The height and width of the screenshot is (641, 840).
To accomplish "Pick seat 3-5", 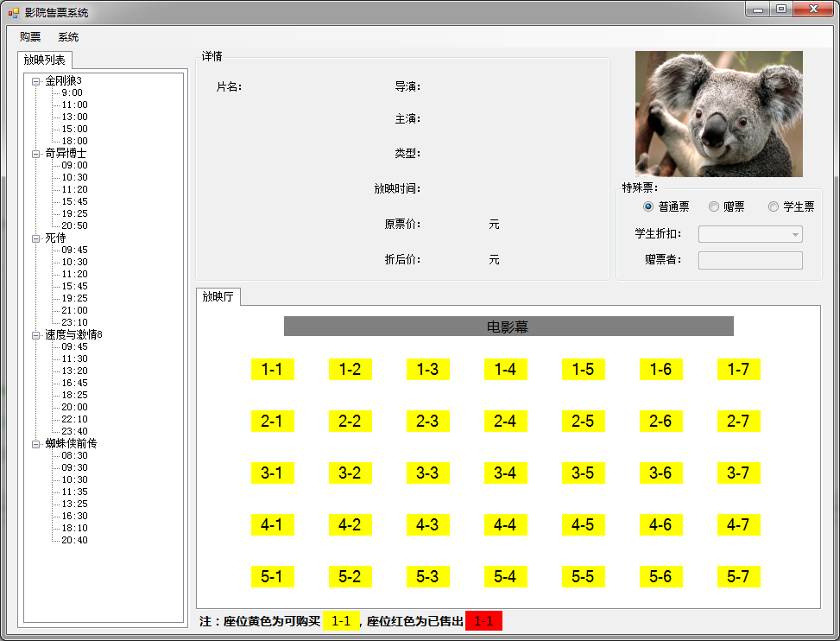I will click(583, 473).
